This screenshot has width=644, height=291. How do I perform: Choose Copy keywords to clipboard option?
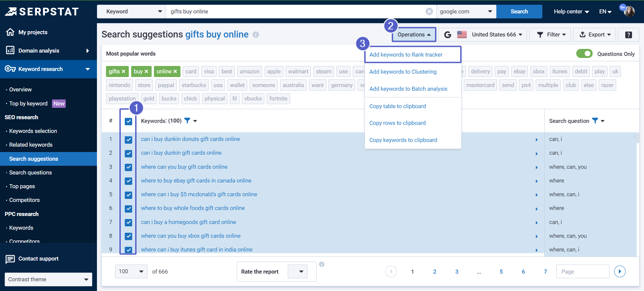[403, 140]
